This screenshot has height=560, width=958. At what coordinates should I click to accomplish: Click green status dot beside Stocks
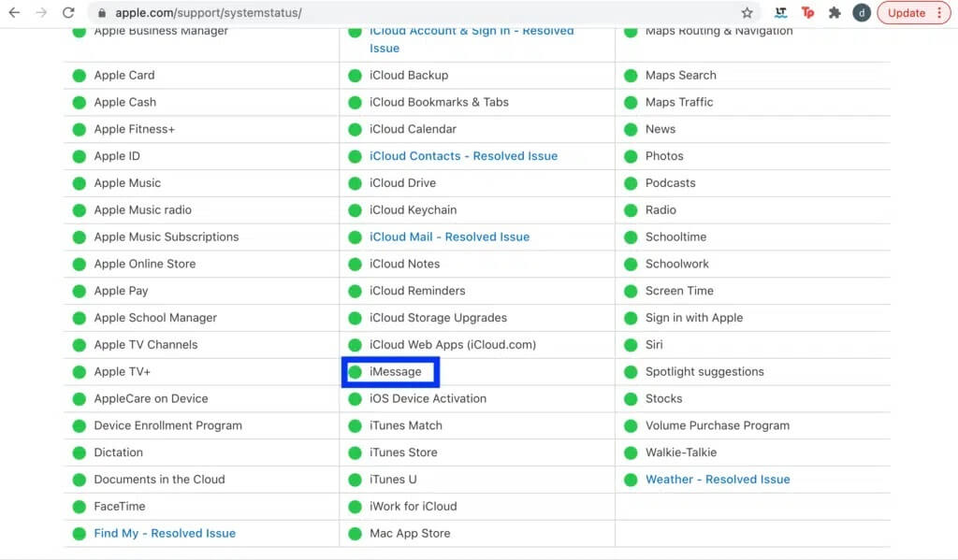[x=631, y=398]
